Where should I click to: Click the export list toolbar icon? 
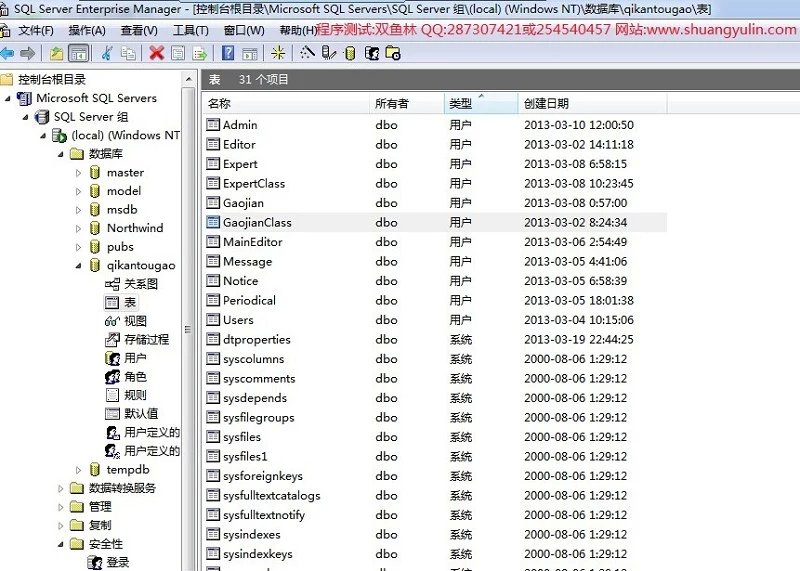tap(199, 53)
